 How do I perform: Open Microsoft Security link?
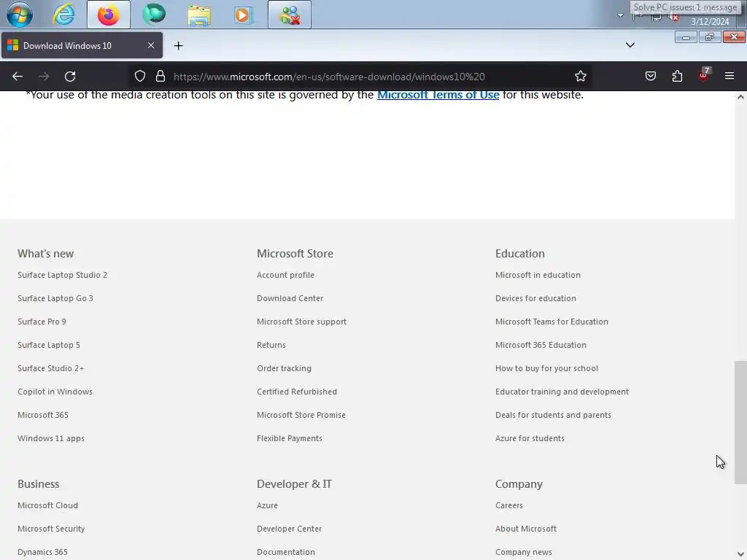(x=51, y=529)
